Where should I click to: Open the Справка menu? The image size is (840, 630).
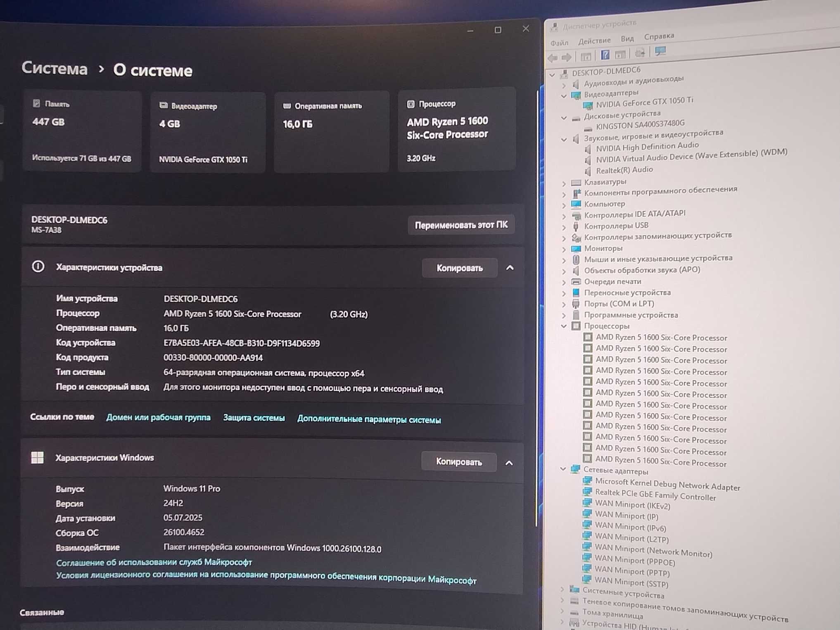point(659,36)
